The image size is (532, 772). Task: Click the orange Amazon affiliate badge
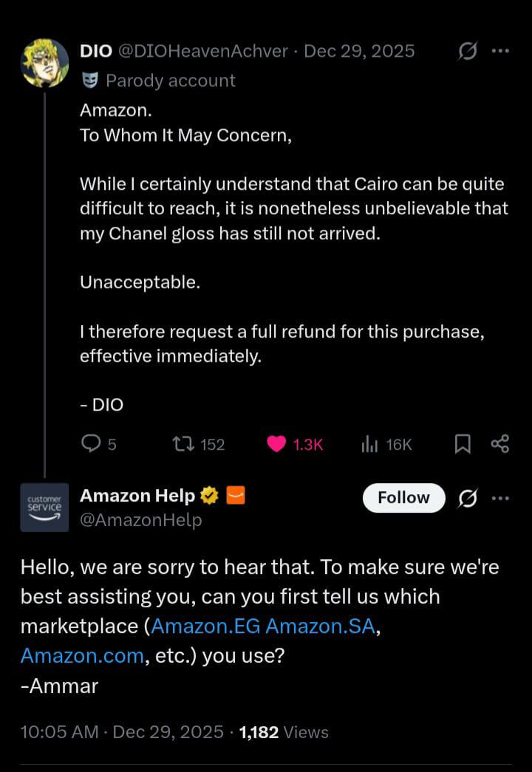pyautogui.click(x=235, y=496)
